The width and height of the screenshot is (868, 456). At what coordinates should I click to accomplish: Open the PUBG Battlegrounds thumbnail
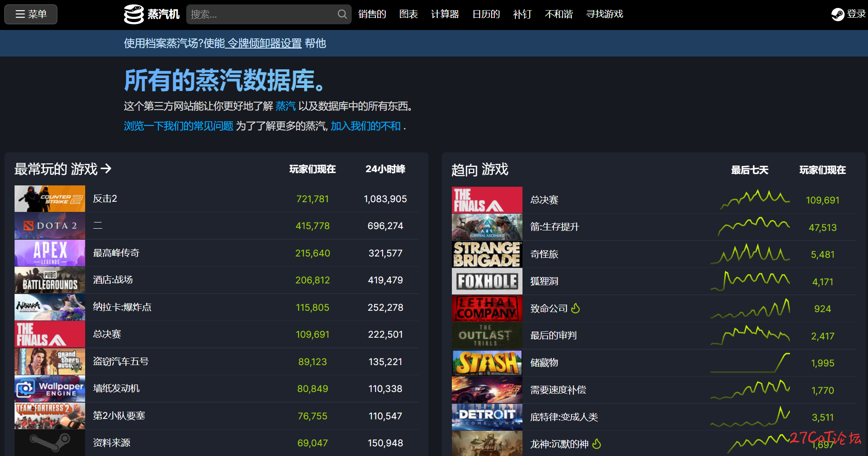pos(50,280)
